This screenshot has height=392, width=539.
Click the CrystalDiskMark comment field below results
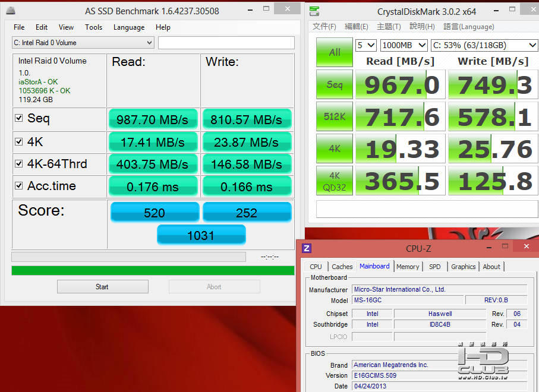427,209
